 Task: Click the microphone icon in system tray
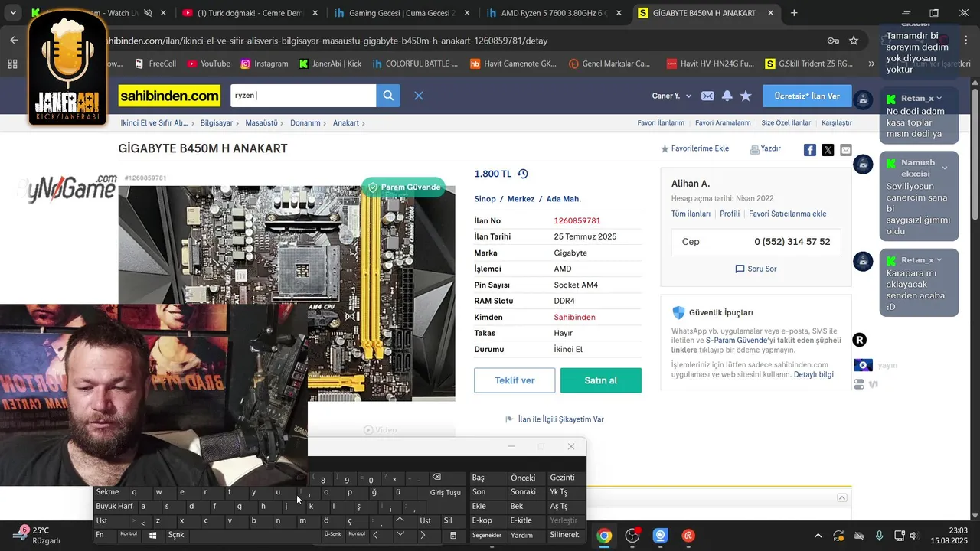pyautogui.click(x=880, y=536)
